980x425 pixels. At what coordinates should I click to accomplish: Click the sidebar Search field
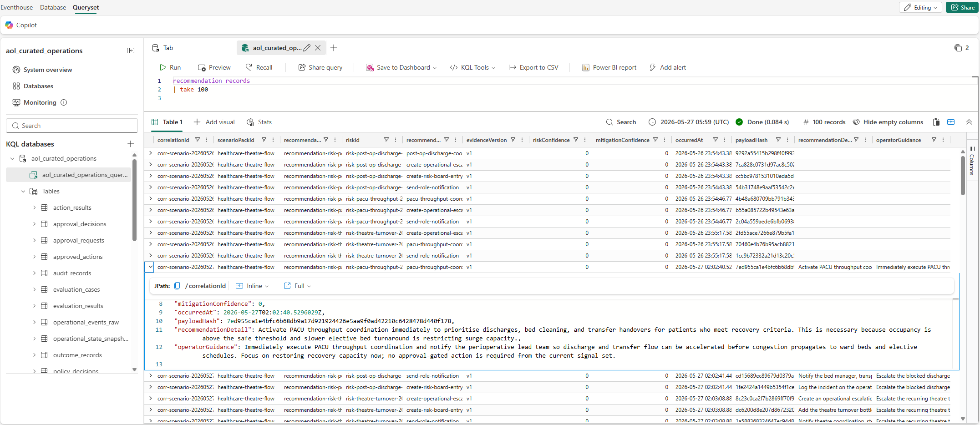click(72, 126)
